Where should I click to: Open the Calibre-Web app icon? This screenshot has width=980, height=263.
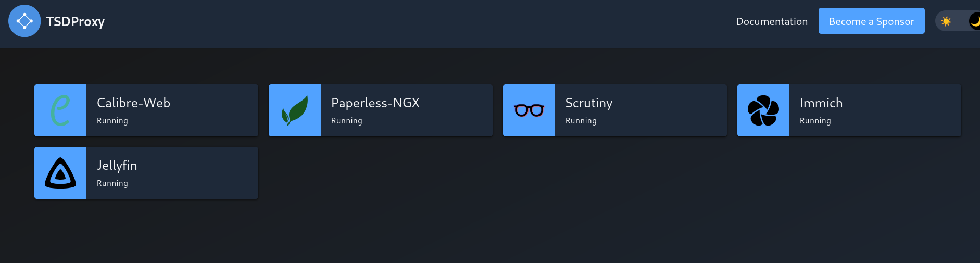(60, 110)
